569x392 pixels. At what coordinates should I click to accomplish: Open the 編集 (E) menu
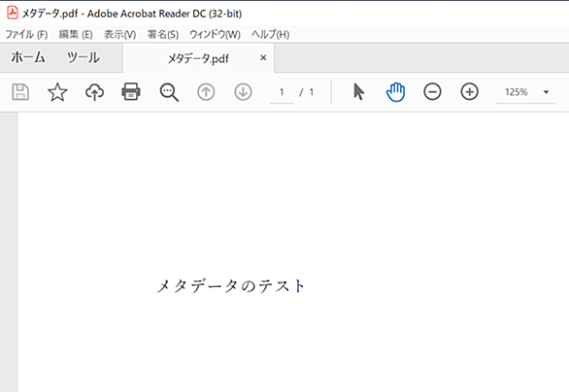coord(76,35)
